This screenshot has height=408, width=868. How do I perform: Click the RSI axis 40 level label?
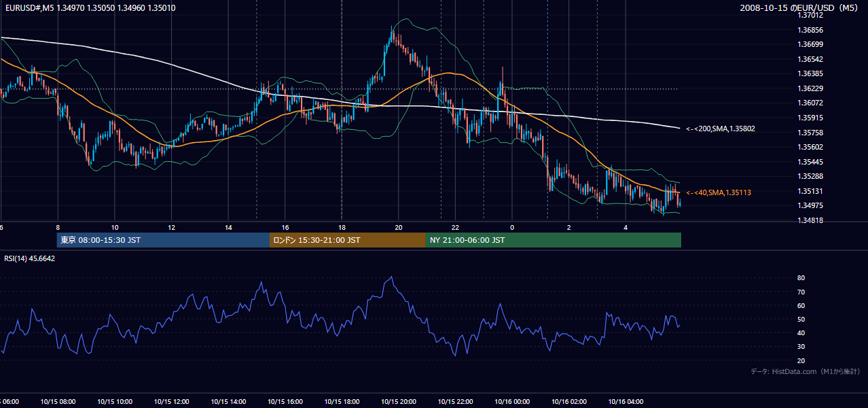coord(801,333)
